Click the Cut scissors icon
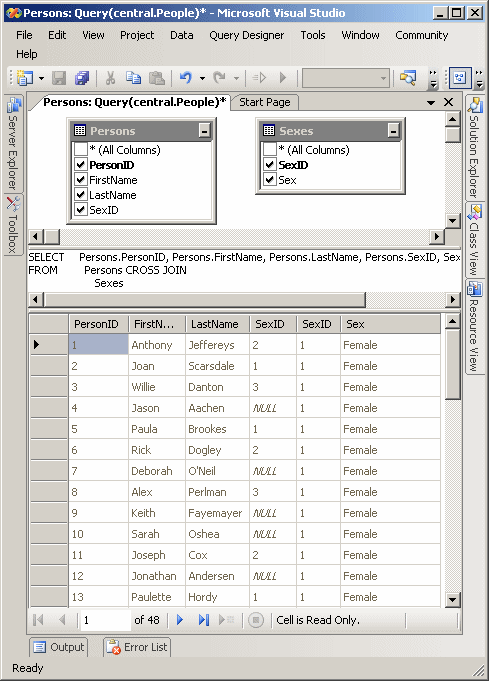The height and width of the screenshot is (681, 489). pos(110,78)
